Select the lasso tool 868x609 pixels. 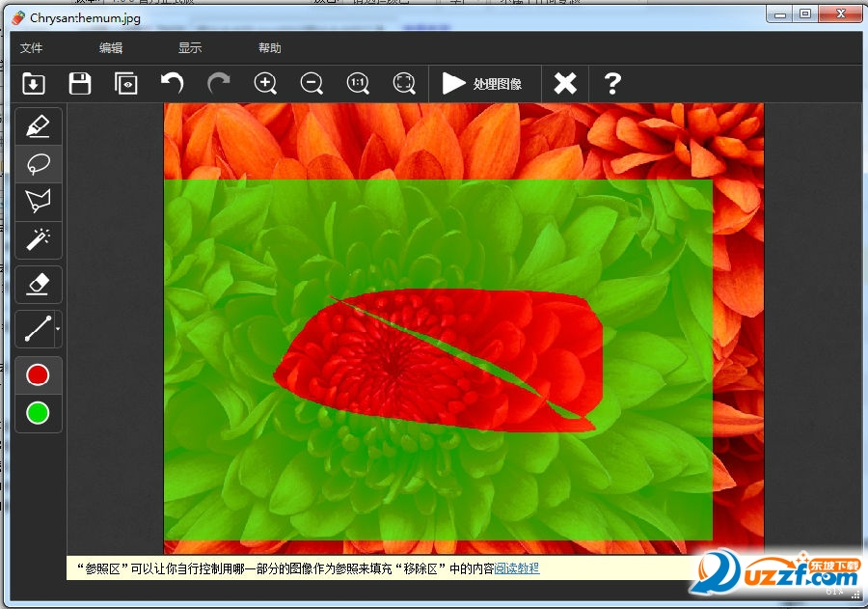click(39, 164)
